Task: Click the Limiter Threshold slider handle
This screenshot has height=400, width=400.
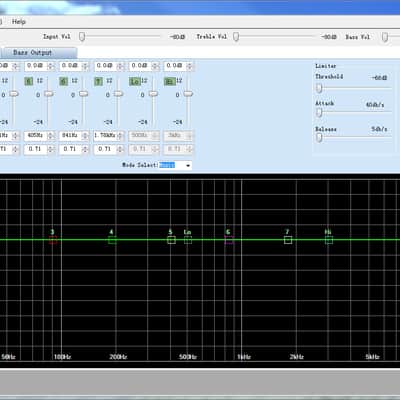Action: (x=319, y=88)
